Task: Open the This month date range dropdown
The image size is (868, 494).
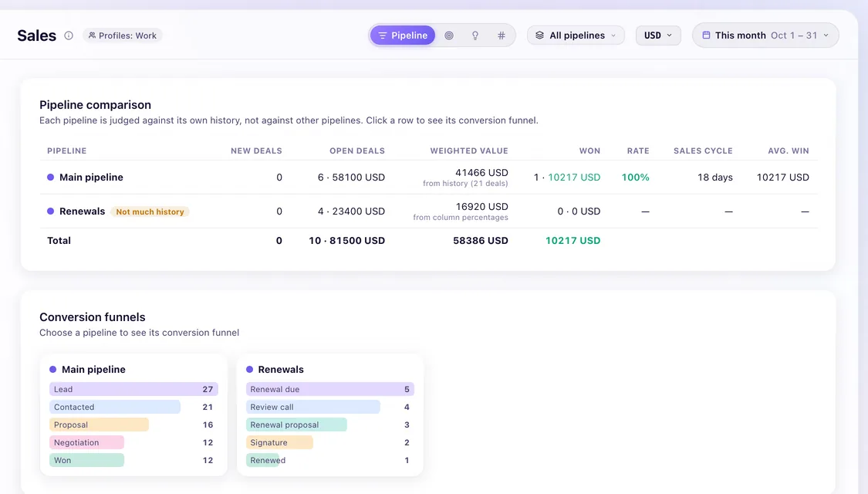Action: (x=765, y=36)
